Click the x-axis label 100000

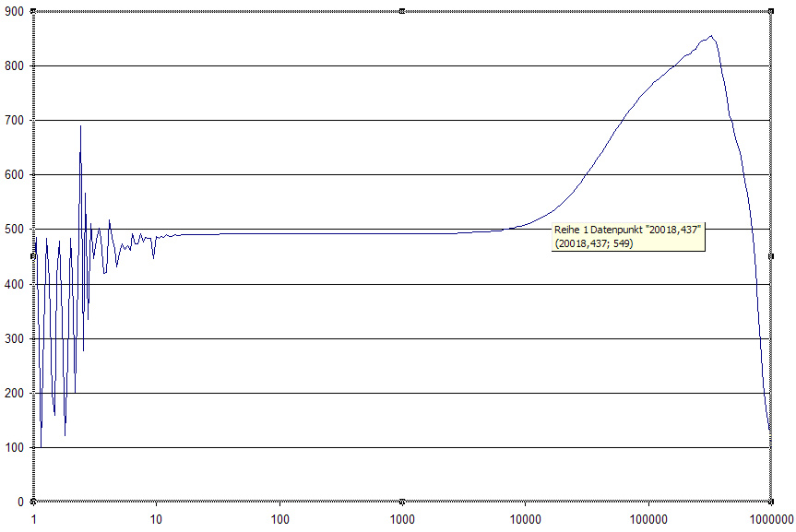(x=647, y=519)
